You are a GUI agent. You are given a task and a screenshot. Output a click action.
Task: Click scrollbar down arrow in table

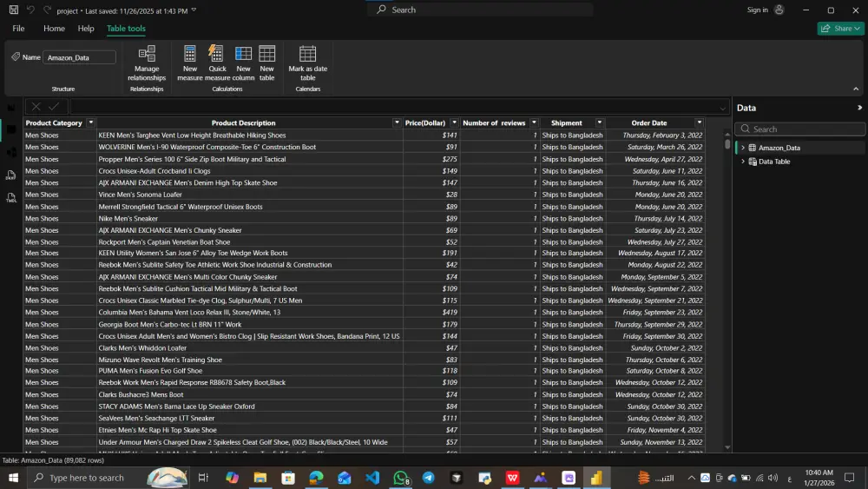tap(727, 447)
